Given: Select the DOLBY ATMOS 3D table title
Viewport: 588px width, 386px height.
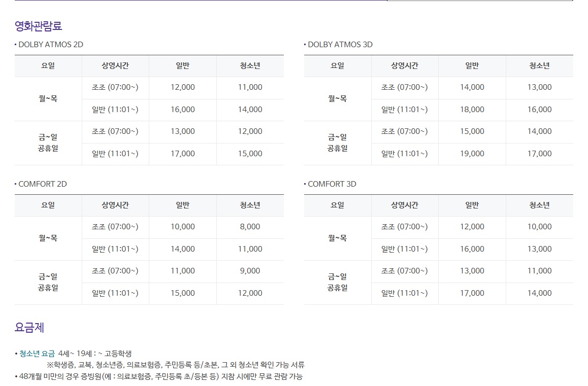Looking at the screenshot, I should [340, 44].
